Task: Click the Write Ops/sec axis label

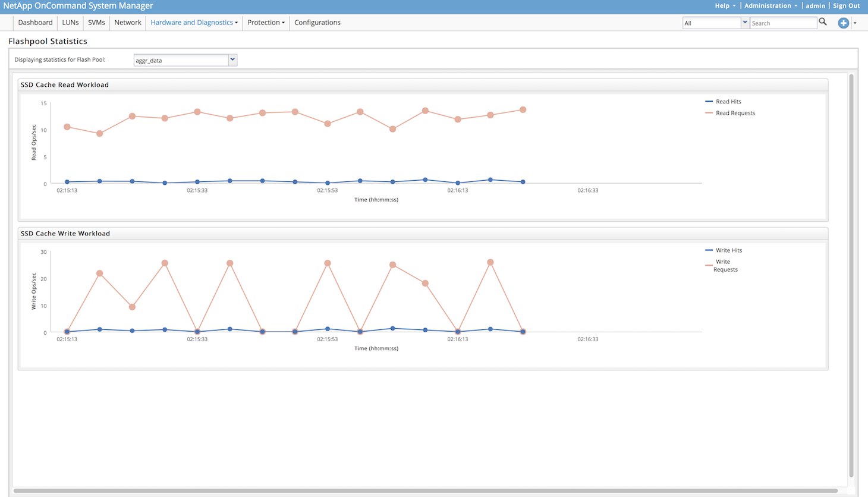Action: coord(34,291)
